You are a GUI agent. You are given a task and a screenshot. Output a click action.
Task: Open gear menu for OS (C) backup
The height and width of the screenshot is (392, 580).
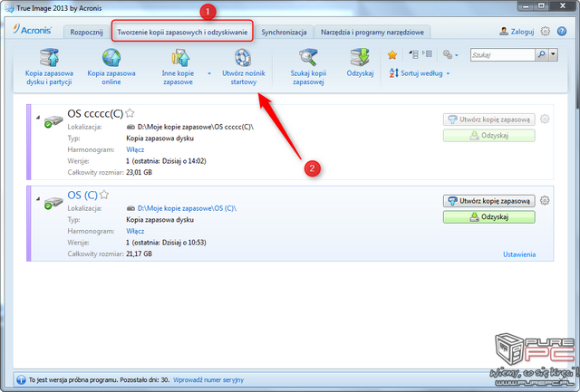pos(545,201)
